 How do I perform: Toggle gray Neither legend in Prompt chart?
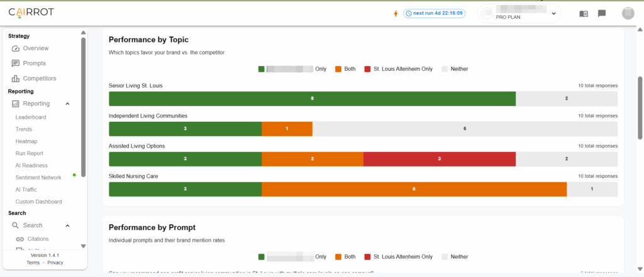[x=455, y=256]
